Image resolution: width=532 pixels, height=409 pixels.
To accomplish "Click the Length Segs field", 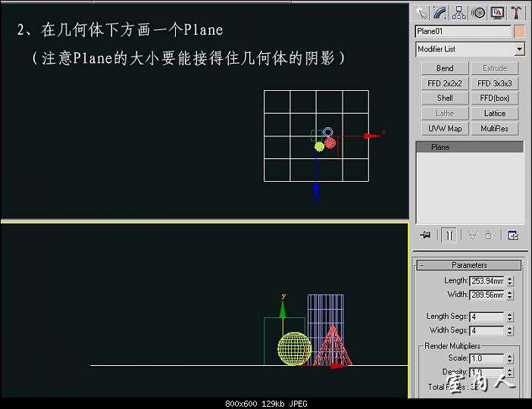I will (x=487, y=317).
